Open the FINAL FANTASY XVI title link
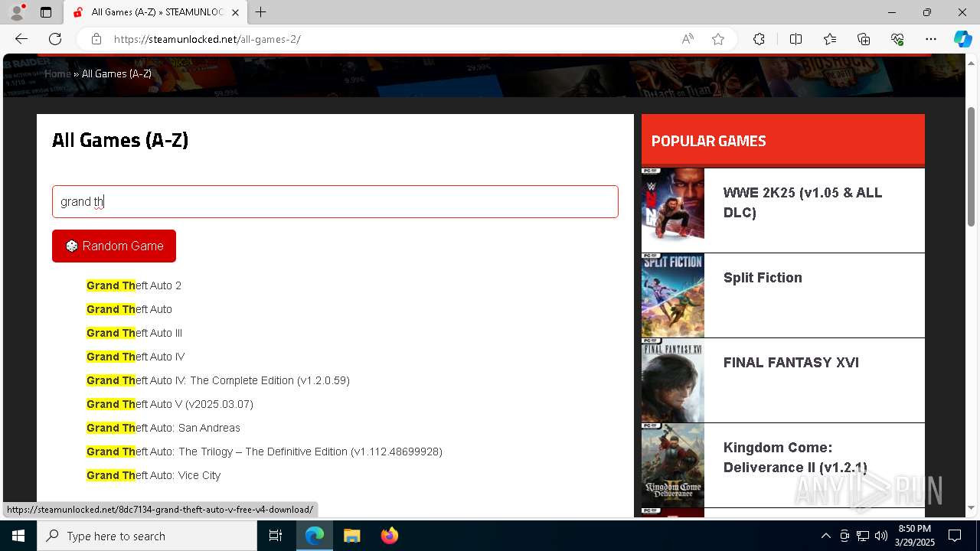Viewport: 980px width, 551px height. (791, 363)
